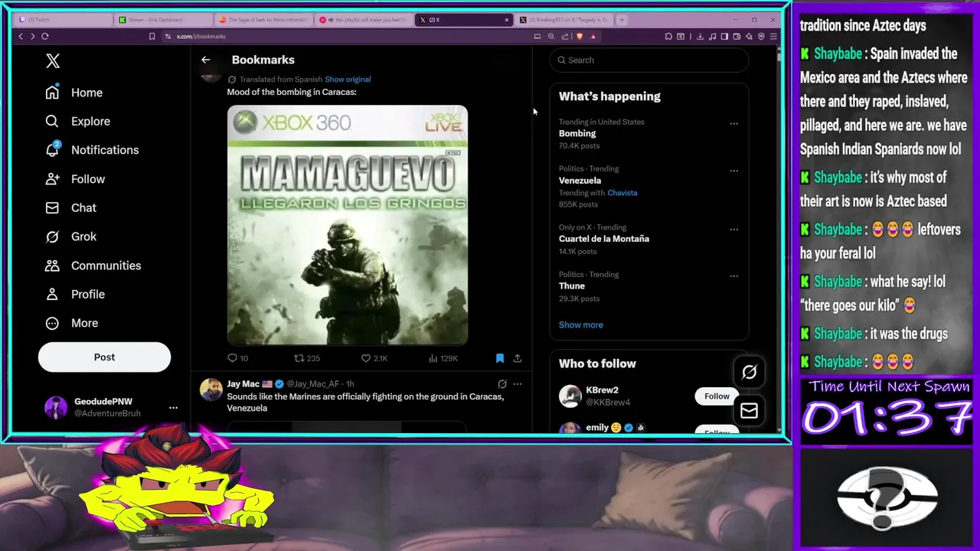Click share icon on the Caracas post

pyautogui.click(x=518, y=358)
